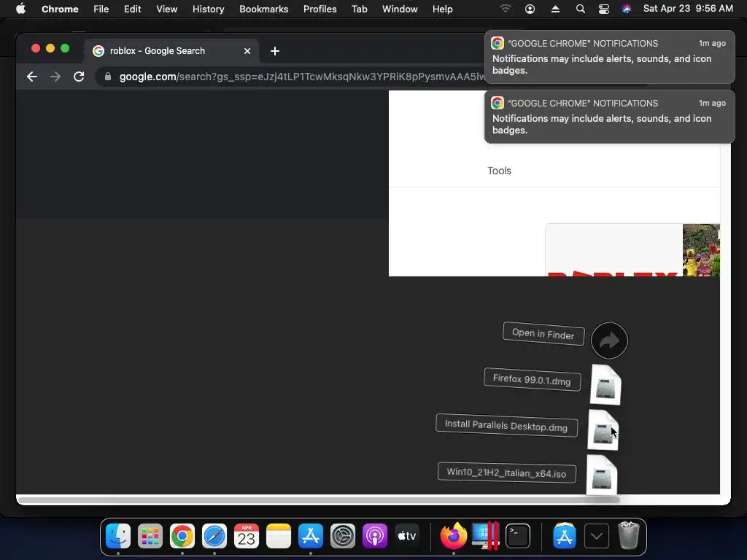Go forward in browser history
747x560 pixels.
(55, 77)
